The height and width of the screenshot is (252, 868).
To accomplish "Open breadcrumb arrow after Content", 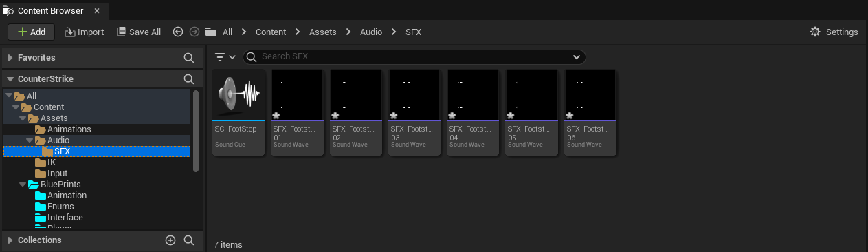I will click(298, 32).
